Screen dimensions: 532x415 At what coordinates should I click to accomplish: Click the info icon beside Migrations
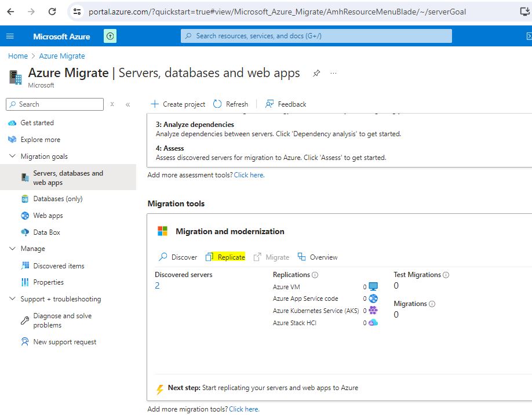(x=432, y=304)
